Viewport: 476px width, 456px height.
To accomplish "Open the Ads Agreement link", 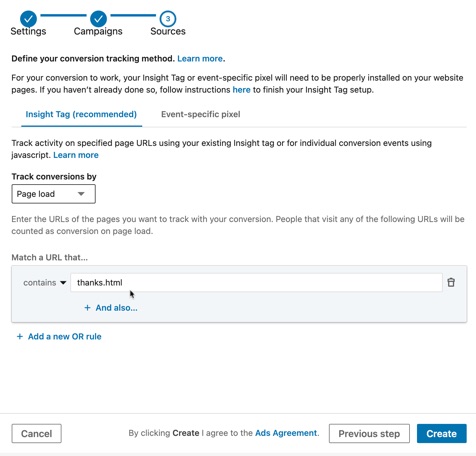I will pos(286,433).
